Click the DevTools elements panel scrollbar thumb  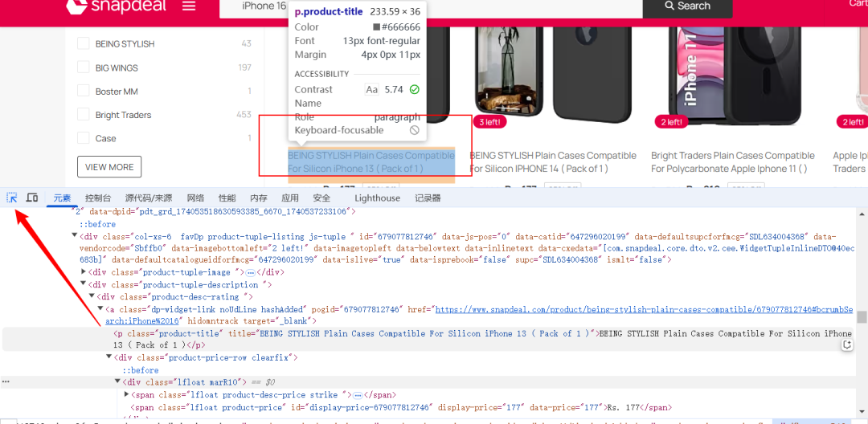tap(862, 316)
